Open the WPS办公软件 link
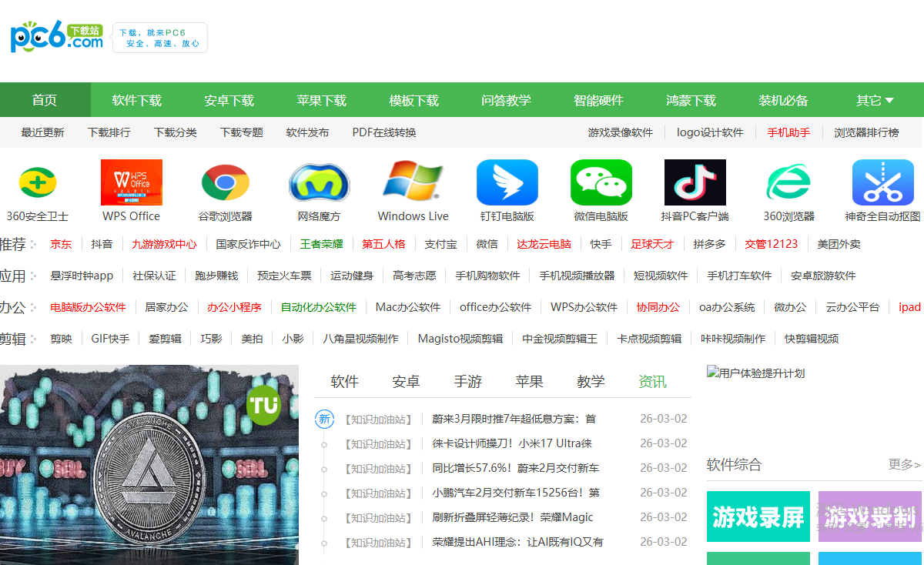The width and height of the screenshot is (924, 565). [x=584, y=307]
